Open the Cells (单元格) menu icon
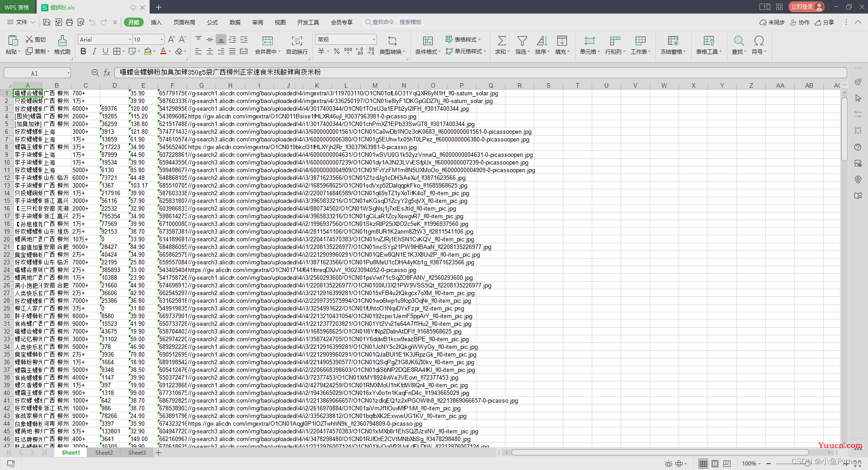 (590, 41)
